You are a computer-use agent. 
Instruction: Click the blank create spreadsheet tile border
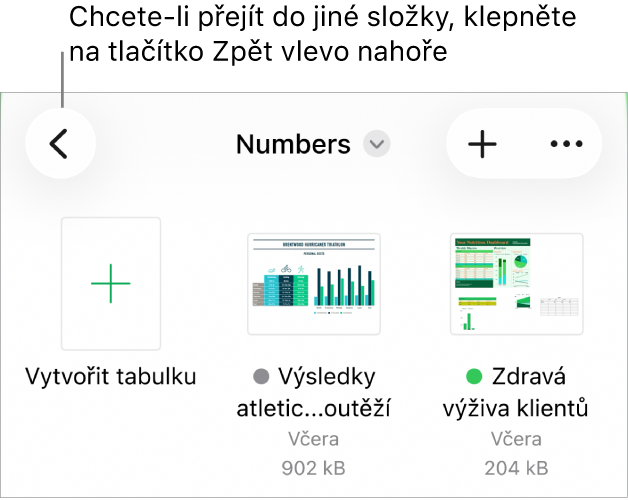(111, 284)
